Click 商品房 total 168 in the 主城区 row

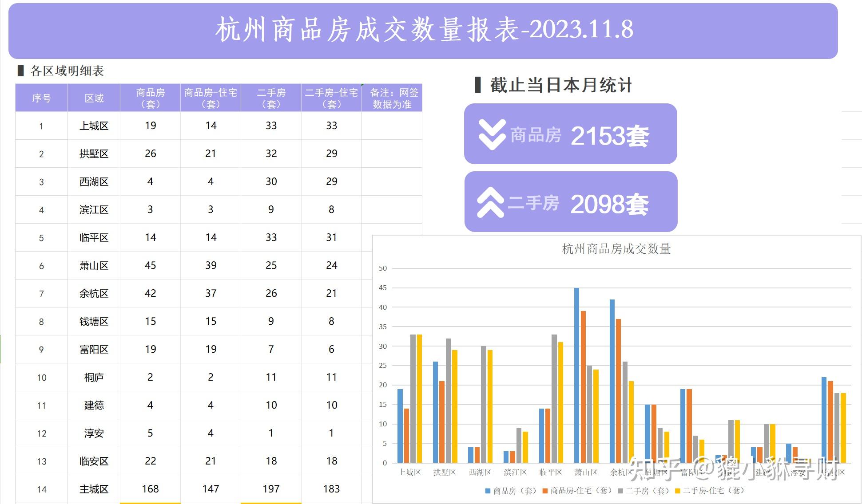point(151,489)
